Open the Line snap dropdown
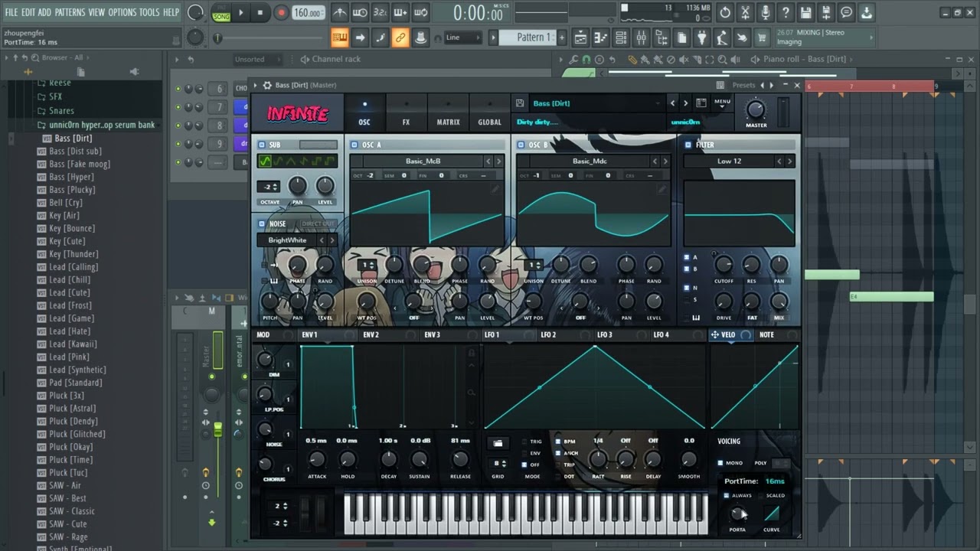Viewport: 980px width, 551px height. [x=462, y=37]
